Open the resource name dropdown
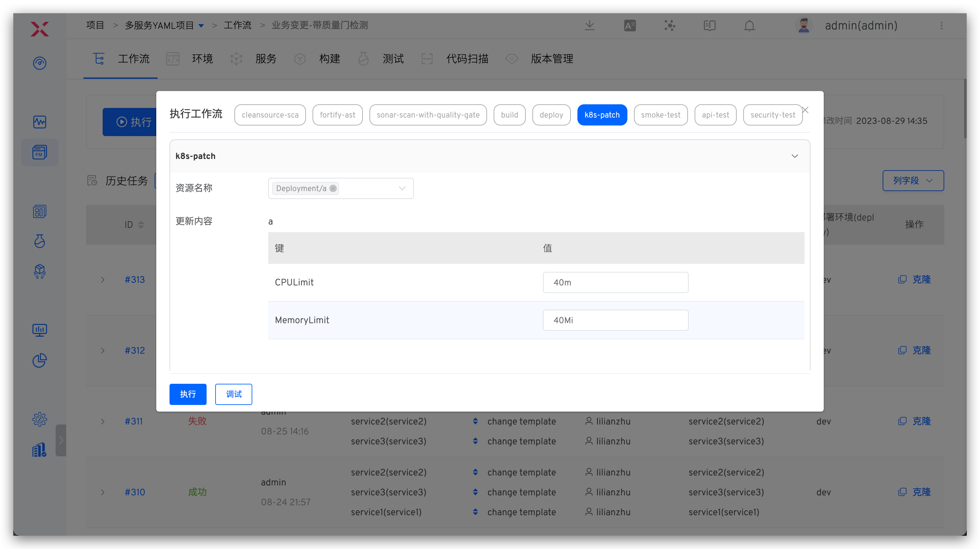The height and width of the screenshot is (549, 980). (x=402, y=189)
